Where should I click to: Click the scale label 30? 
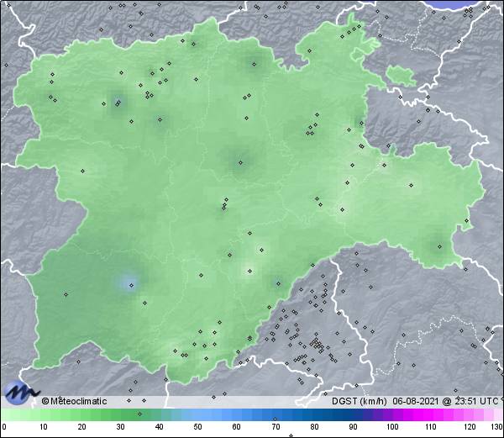(120, 427)
